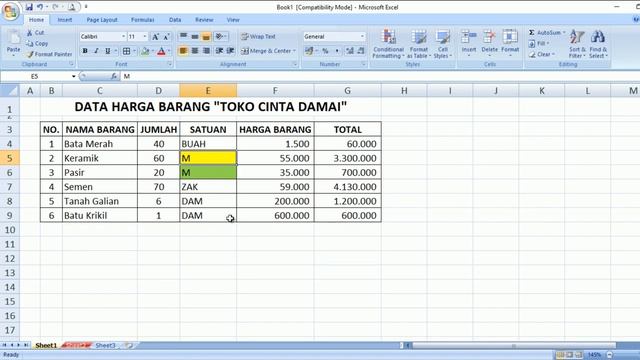Open the Fill dropdown

click(539, 43)
